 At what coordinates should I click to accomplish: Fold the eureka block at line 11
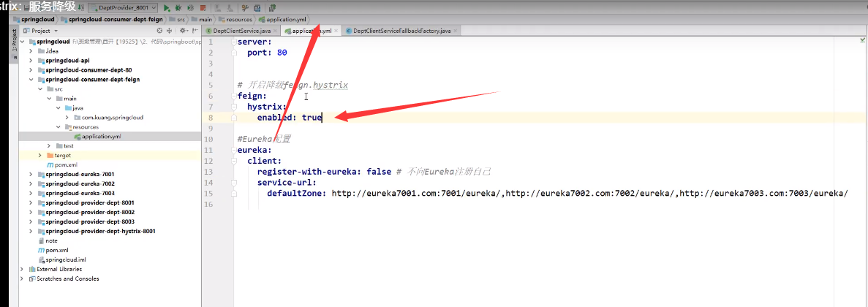click(x=234, y=150)
